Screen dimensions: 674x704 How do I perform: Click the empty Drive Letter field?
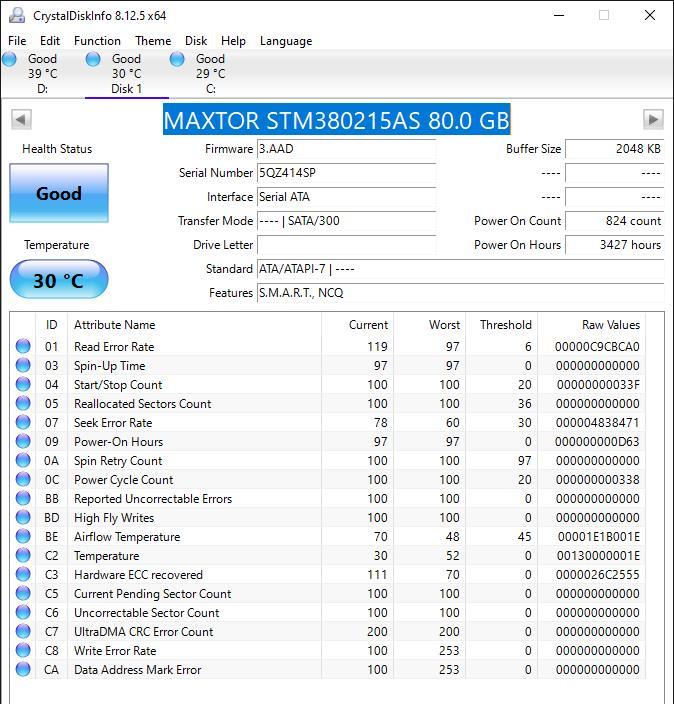click(346, 245)
